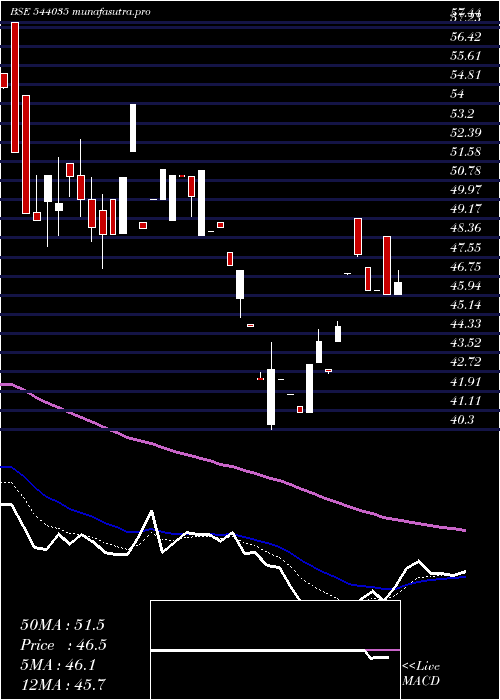Click the 54.81 price axis label
The height and width of the screenshot is (700, 500).
click(466, 75)
